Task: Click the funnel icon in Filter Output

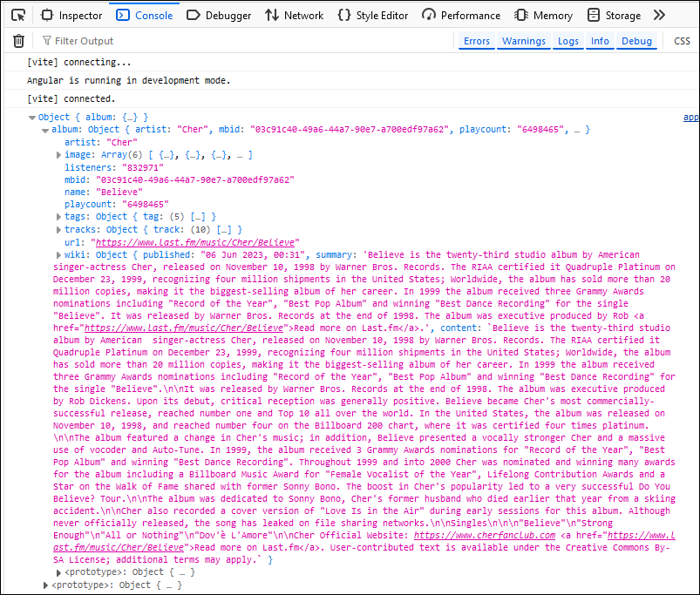Action: (46, 41)
